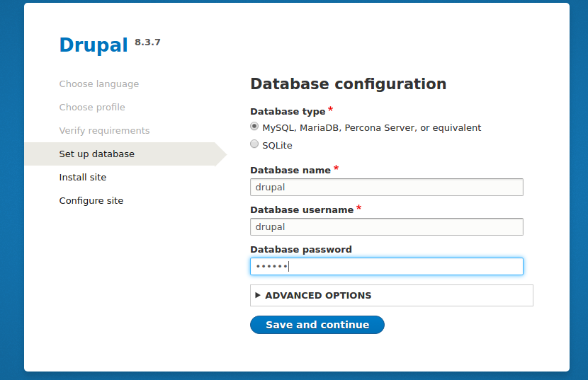Click into the Database name field

387,187
